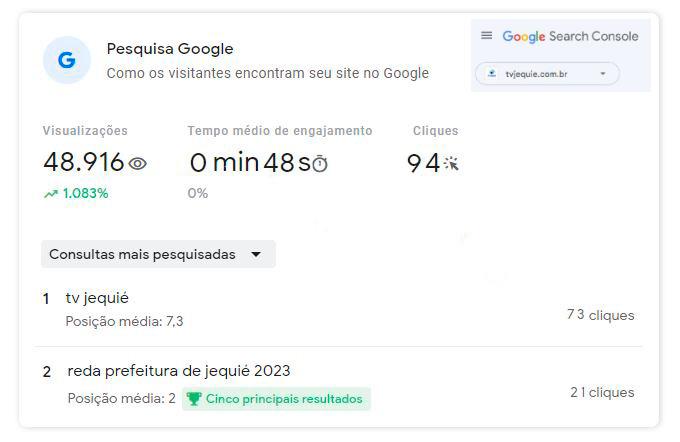Open the "reda prefeitura de jequié 2023" query
Image resolution: width=680 pixels, height=442 pixels.
[x=179, y=371]
